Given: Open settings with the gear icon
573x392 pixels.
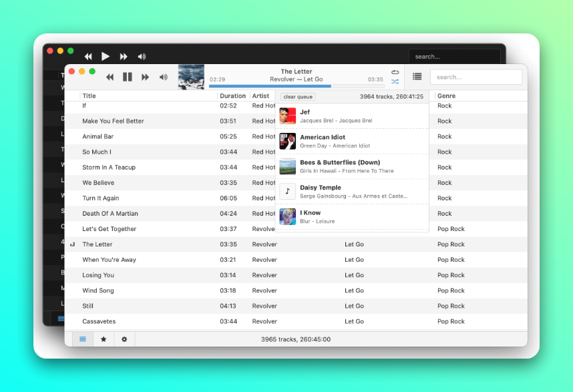Looking at the screenshot, I should [124, 339].
